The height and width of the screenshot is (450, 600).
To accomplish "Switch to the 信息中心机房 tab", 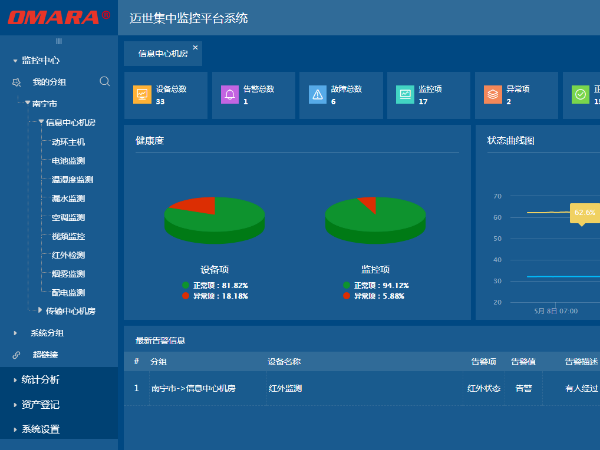I will tap(160, 53).
